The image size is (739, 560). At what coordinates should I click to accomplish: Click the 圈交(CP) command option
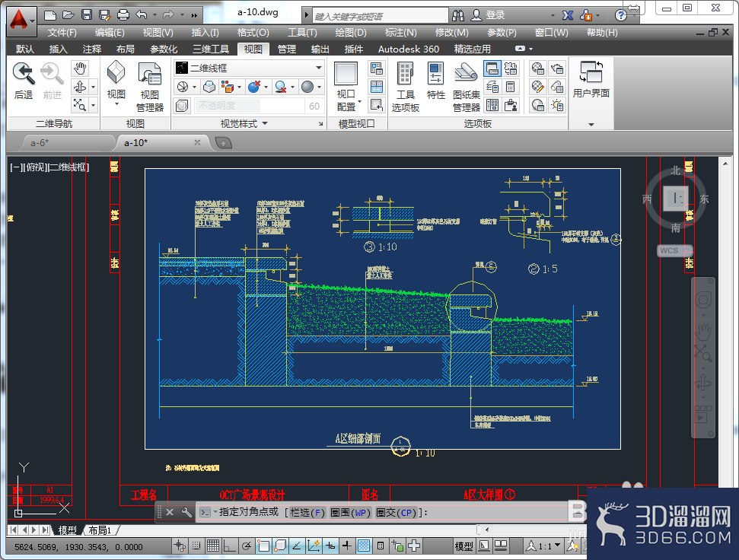[397, 512]
